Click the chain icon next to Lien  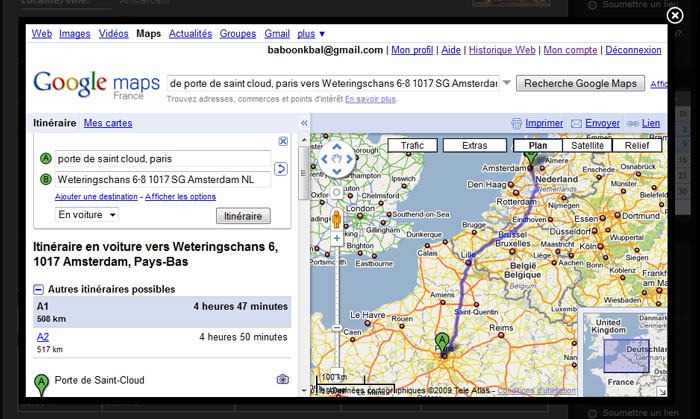[x=633, y=124]
